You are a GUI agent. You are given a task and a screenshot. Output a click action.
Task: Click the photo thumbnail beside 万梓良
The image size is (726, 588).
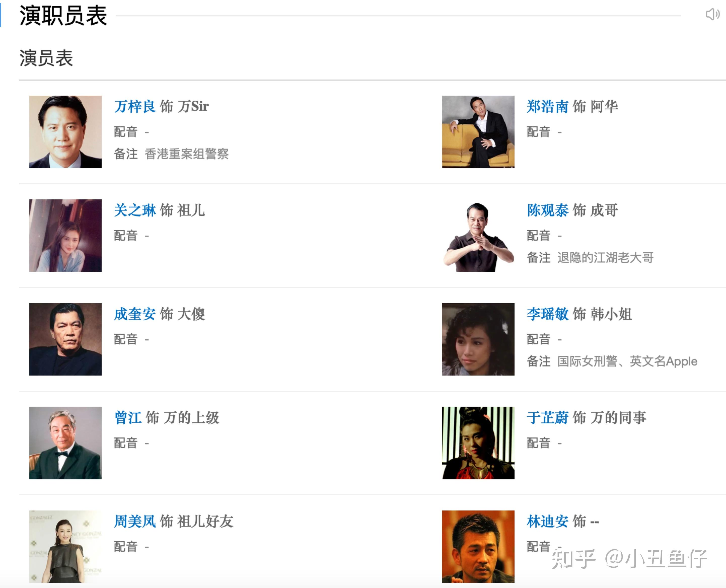(x=65, y=132)
